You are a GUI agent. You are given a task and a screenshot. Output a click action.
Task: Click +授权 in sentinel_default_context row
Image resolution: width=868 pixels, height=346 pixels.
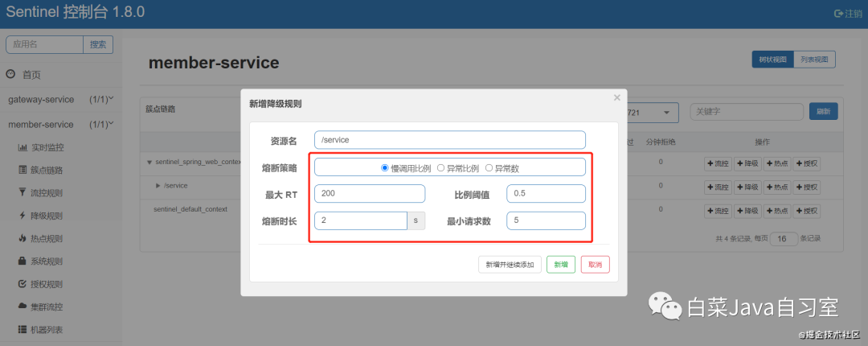pos(807,211)
